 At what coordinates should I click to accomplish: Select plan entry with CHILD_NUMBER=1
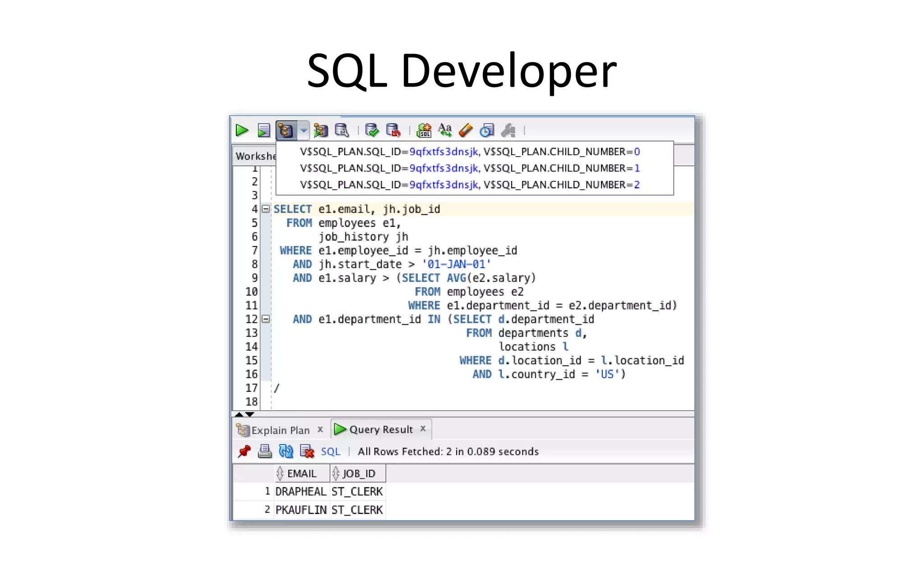(x=470, y=168)
